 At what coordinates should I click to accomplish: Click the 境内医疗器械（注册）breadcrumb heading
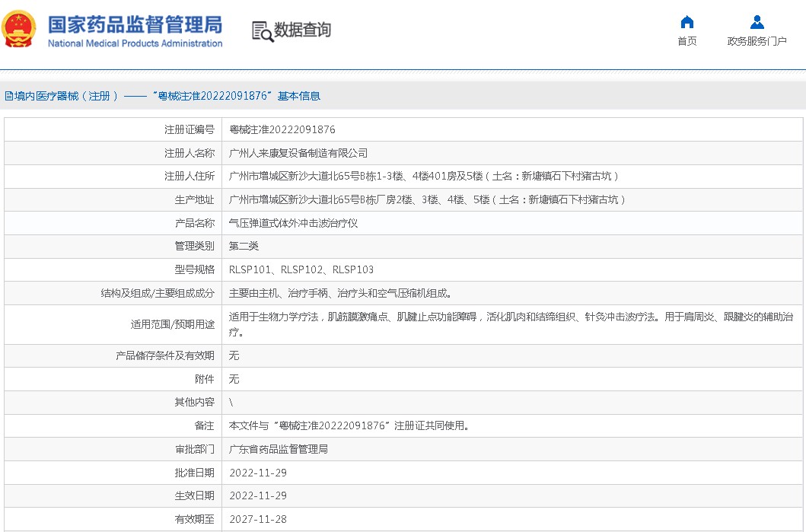tap(61, 96)
